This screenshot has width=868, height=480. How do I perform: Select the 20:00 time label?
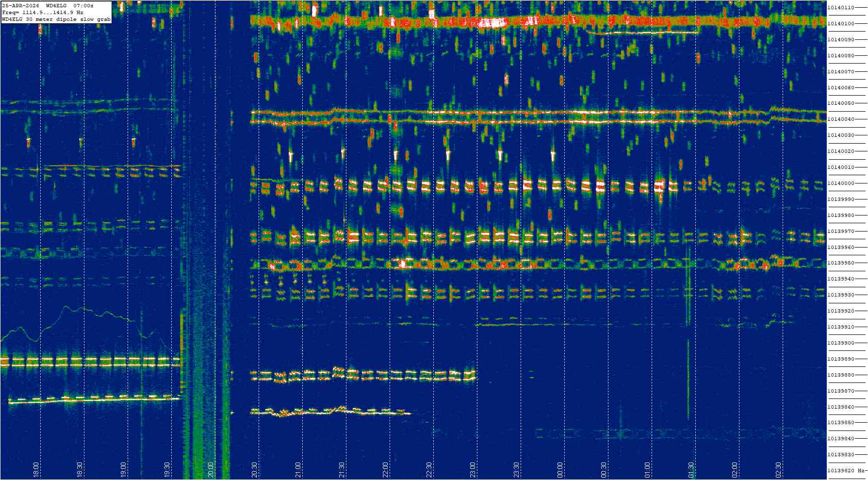coord(211,469)
